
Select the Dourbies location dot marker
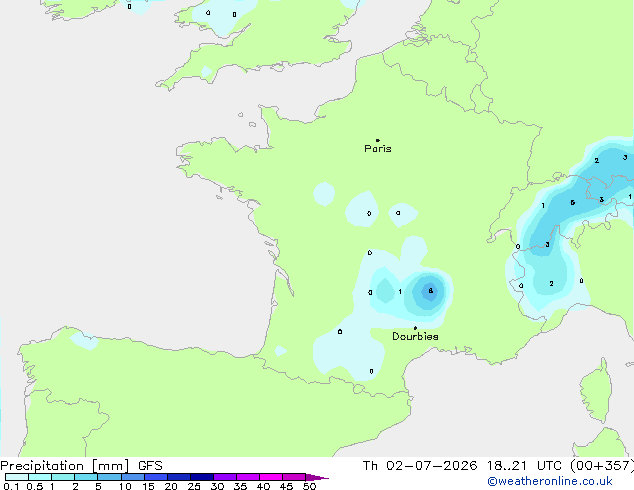point(415,328)
